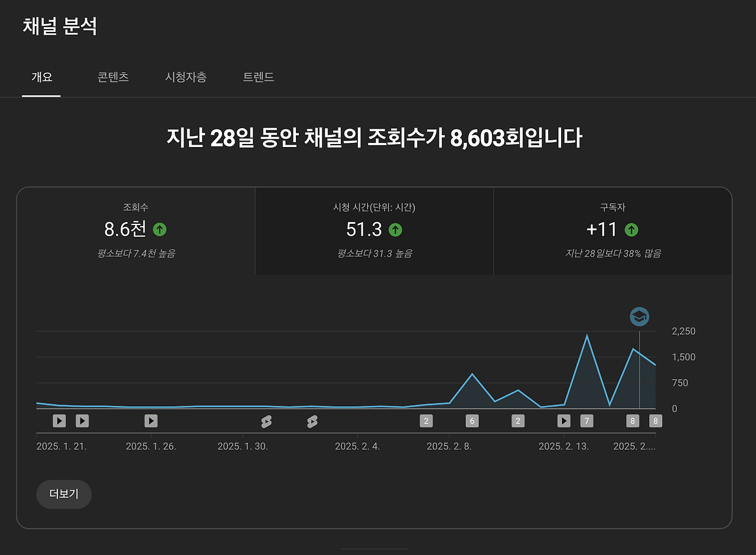Click the Shorts icon near 2025. 1. 30.
This screenshot has height=555, width=756.
[266, 420]
